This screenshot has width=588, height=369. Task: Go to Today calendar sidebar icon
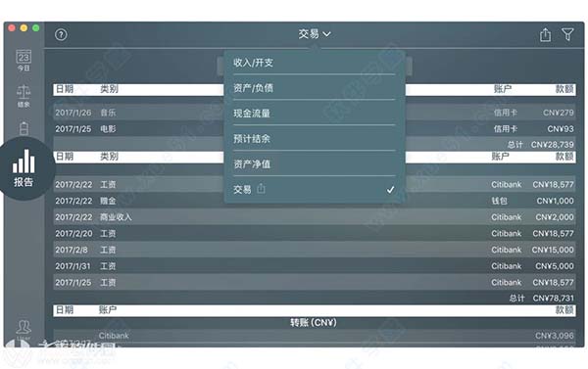coord(24,60)
